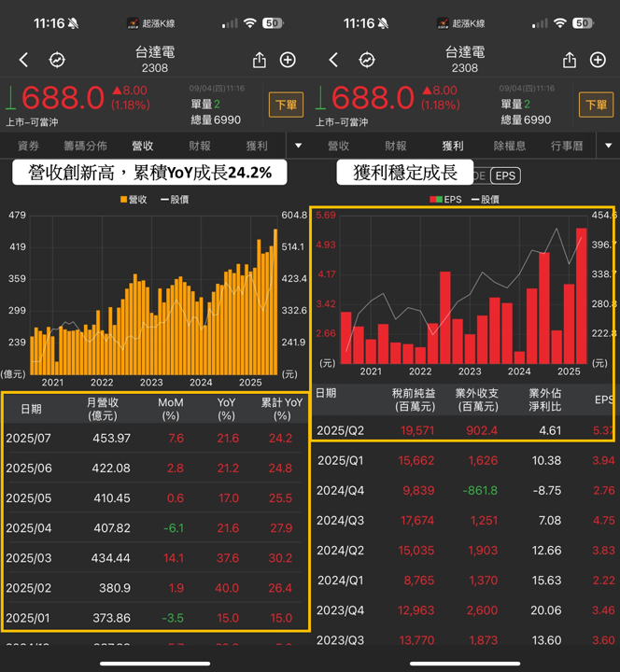Select the 2025/Q2 earnings row
Viewport: 620px width, 672px height.
click(x=465, y=430)
